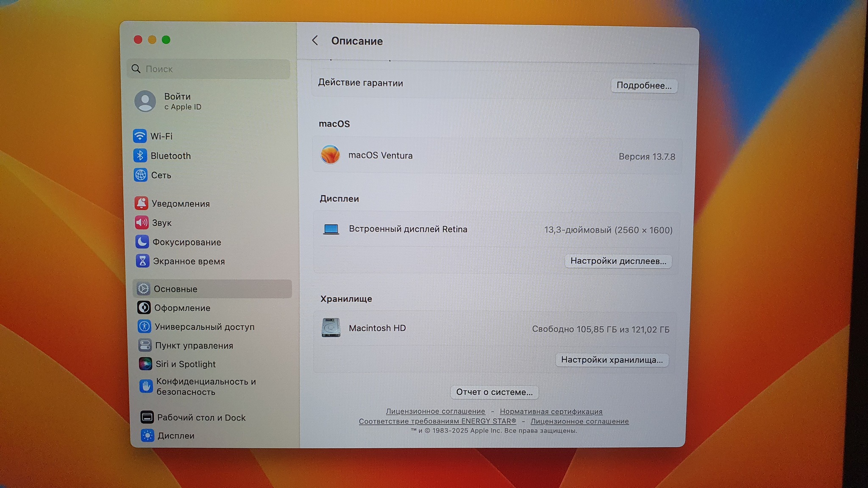Open storage settings button

pyautogui.click(x=612, y=360)
